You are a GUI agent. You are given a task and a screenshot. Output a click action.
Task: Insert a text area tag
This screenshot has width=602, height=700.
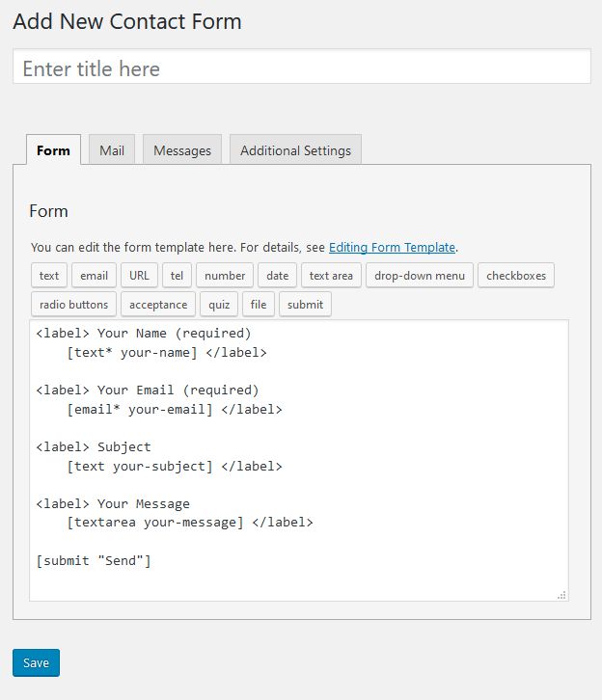331,276
